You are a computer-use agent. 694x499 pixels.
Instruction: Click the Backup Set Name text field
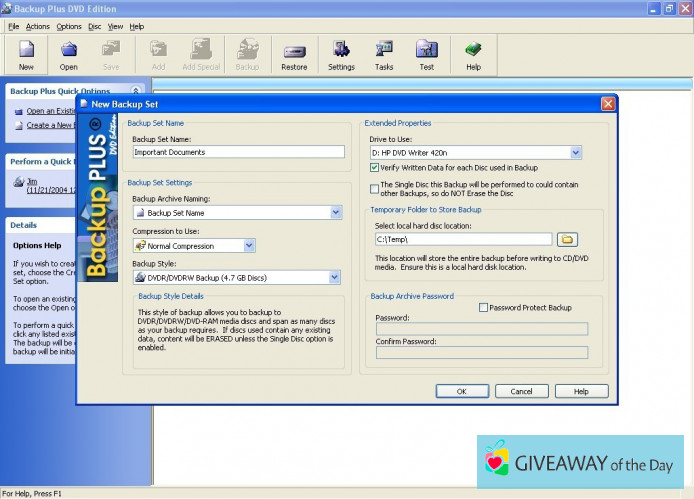pos(237,152)
